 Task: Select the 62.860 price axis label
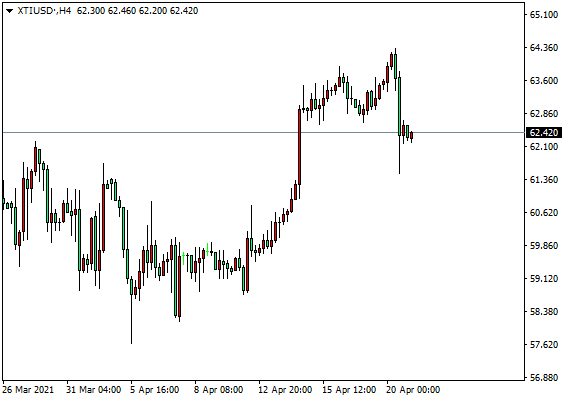(x=544, y=113)
